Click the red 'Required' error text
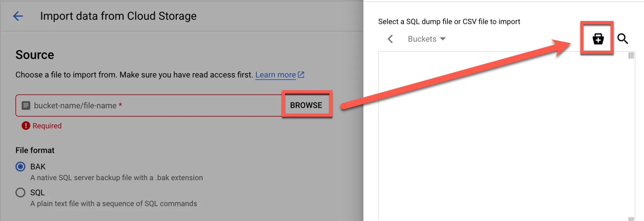This screenshot has width=644, height=221. pos(47,126)
